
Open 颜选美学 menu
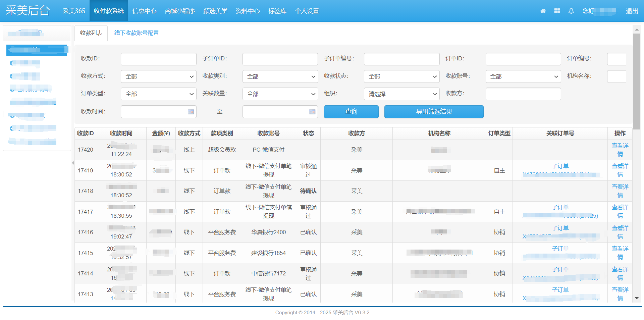tap(215, 11)
